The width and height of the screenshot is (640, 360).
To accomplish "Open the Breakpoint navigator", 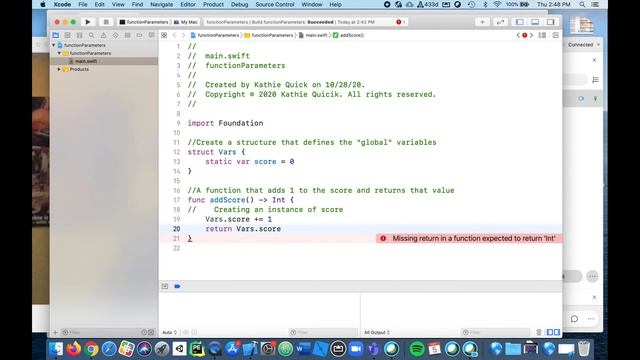I will click(x=140, y=36).
